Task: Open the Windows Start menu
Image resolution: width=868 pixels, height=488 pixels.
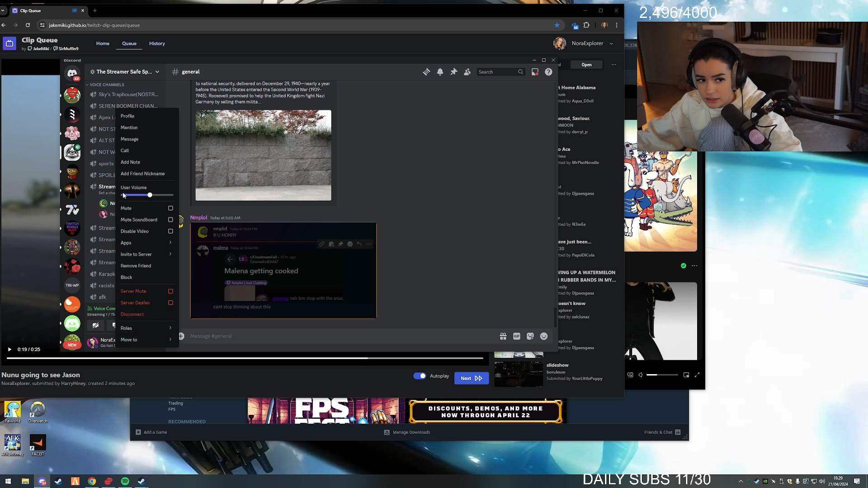Action: point(8,481)
